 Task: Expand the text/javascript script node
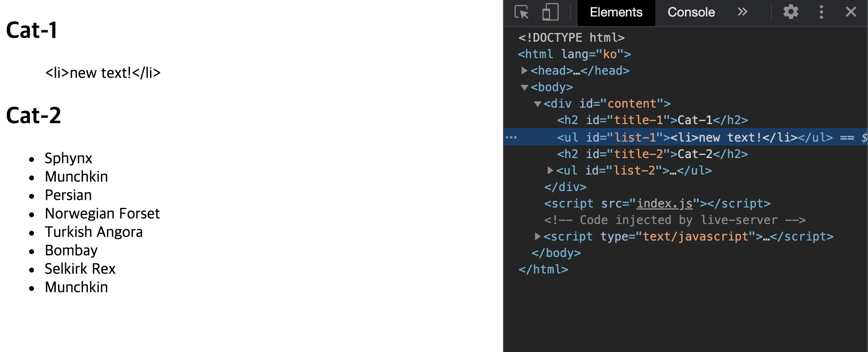tap(537, 236)
